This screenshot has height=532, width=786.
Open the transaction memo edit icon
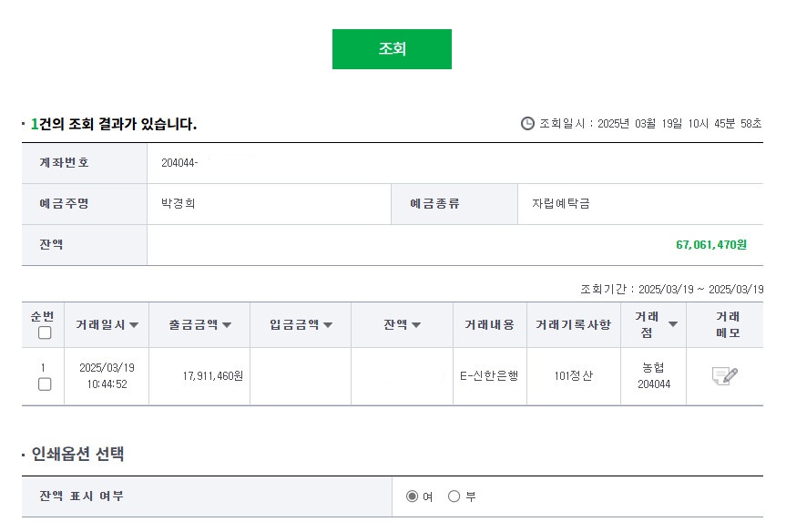click(x=724, y=376)
